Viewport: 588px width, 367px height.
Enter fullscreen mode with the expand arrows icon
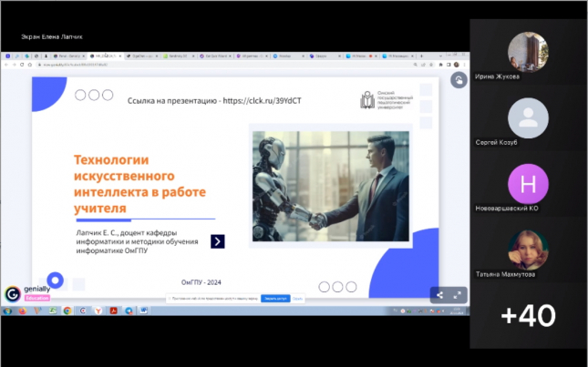457,295
